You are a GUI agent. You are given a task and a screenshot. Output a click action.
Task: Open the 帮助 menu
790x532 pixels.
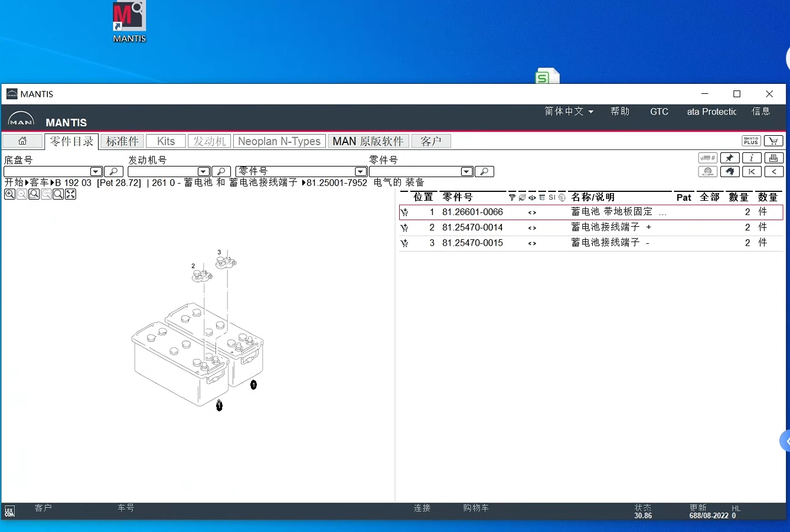(620, 112)
